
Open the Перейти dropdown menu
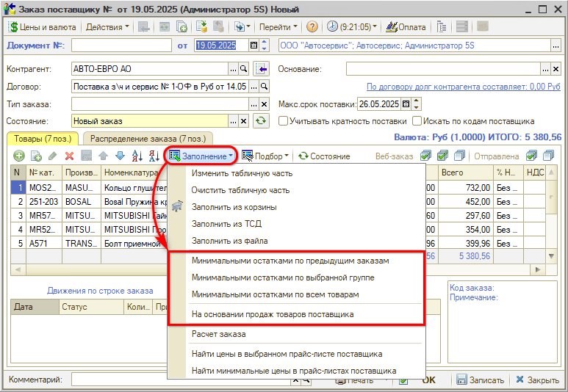point(278,26)
